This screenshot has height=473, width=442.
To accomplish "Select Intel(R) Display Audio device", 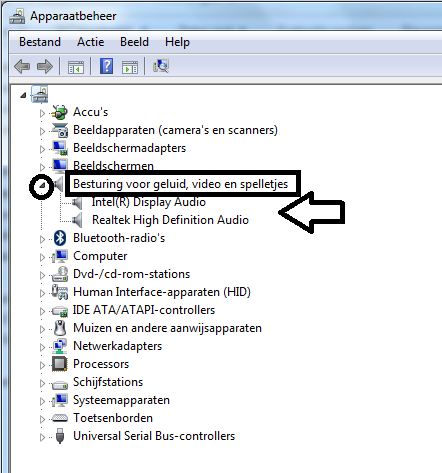I will coord(149,202).
